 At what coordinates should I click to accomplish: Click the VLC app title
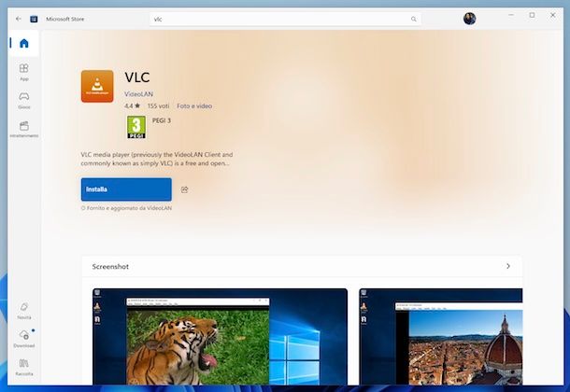[x=137, y=77]
